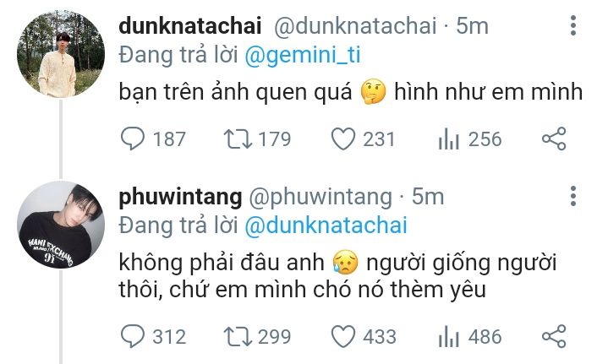Share phuwintang's tweet
The image size is (608, 364).
(553, 336)
